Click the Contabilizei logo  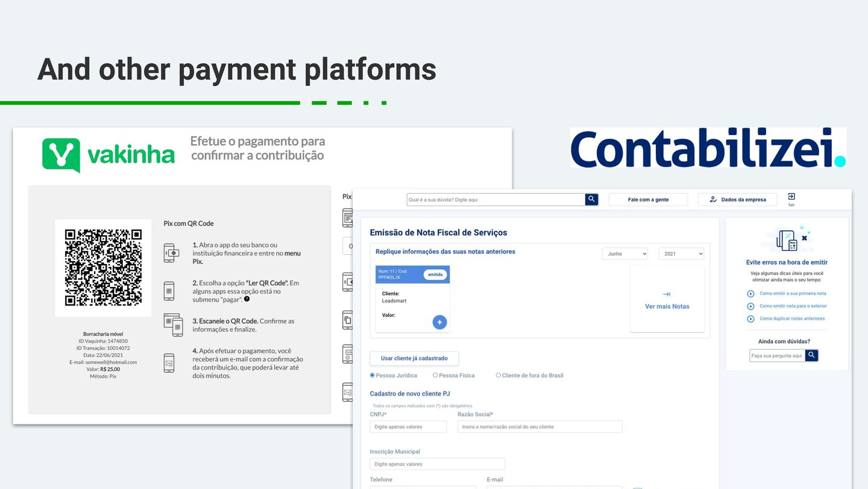[x=708, y=147]
